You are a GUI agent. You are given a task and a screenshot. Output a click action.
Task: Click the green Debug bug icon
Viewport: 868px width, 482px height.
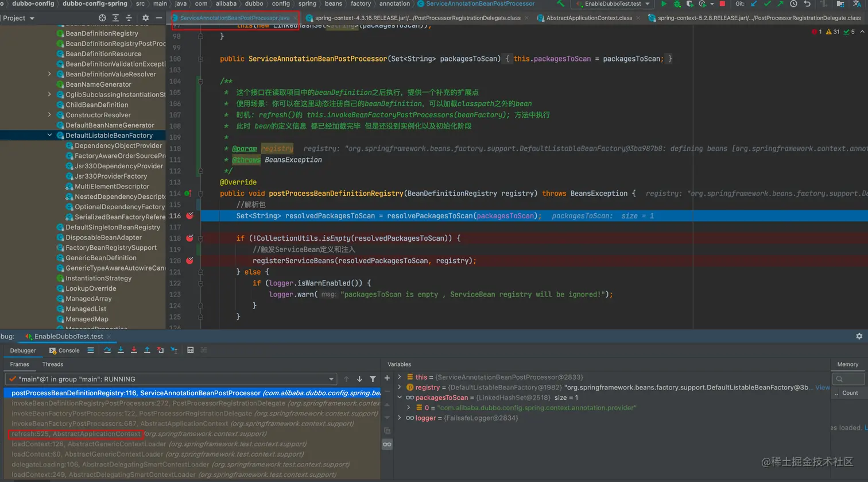pyautogui.click(x=677, y=3)
